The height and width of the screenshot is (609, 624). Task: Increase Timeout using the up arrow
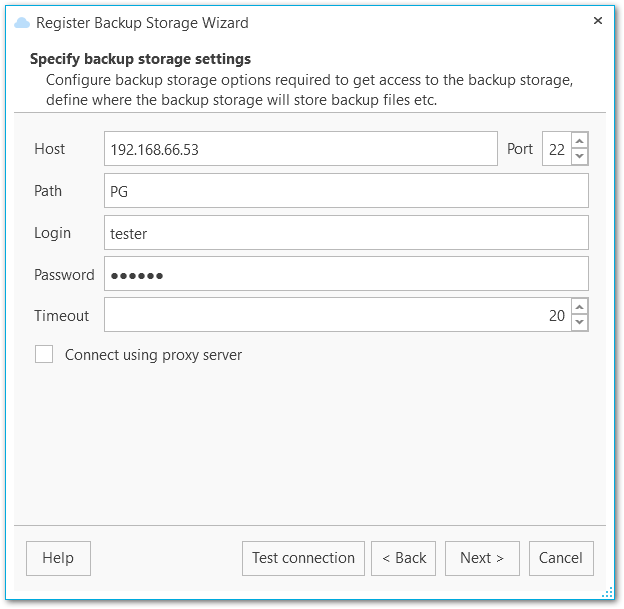click(580, 307)
